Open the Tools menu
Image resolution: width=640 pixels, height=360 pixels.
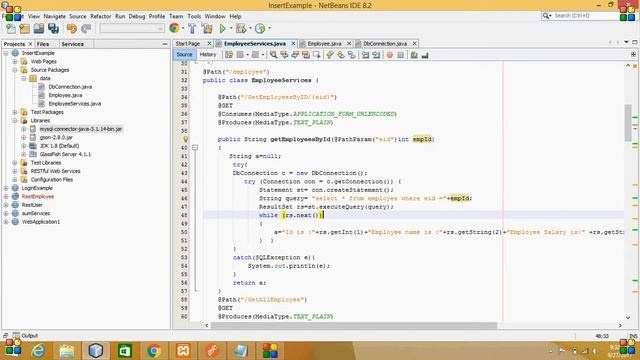[x=194, y=16]
